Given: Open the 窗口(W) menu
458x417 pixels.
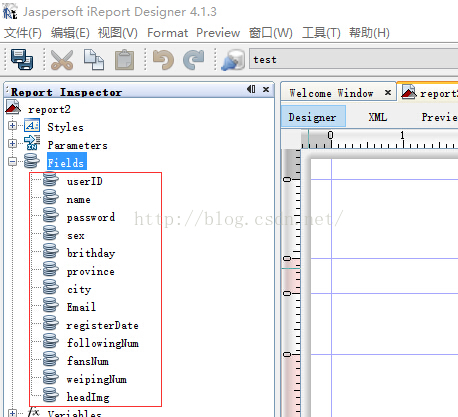Looking at the screenshot, I should (x=271, y=33).
